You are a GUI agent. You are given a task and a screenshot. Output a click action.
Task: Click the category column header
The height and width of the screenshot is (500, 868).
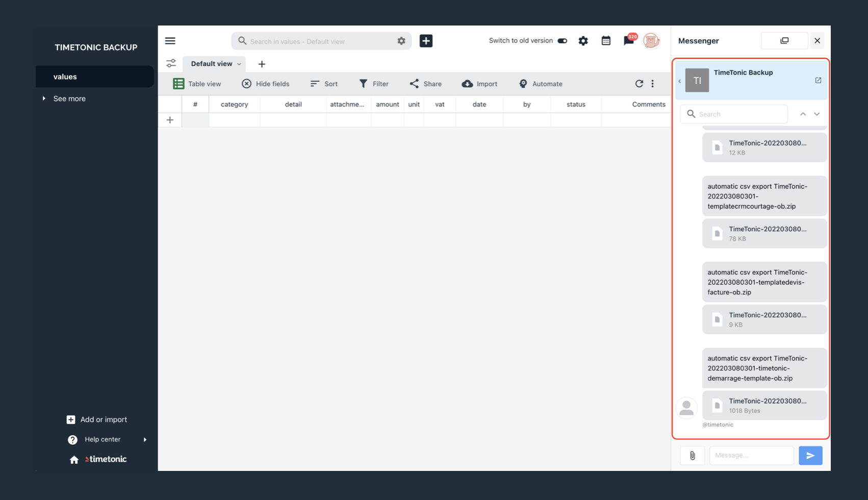tap(235, 104)
